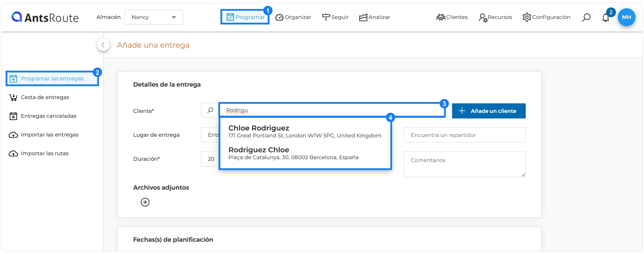Go to the Seguir tab

[x=335, y=17]
